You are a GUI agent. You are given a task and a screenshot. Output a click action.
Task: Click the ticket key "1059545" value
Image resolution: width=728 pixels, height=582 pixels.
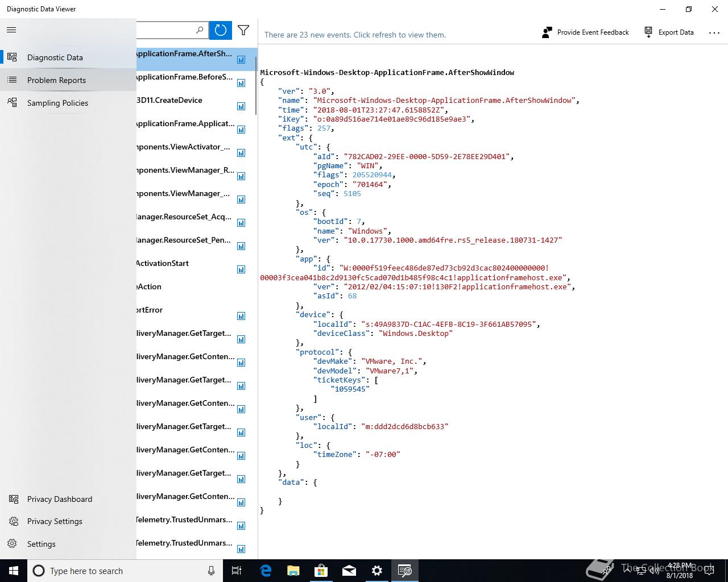(x=350, y=389)
